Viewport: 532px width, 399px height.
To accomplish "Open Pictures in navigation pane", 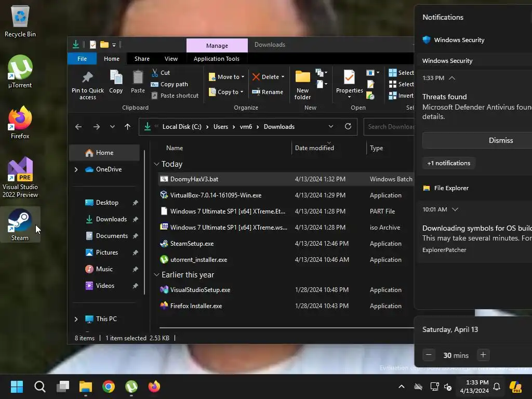I will tap(107, 252).
